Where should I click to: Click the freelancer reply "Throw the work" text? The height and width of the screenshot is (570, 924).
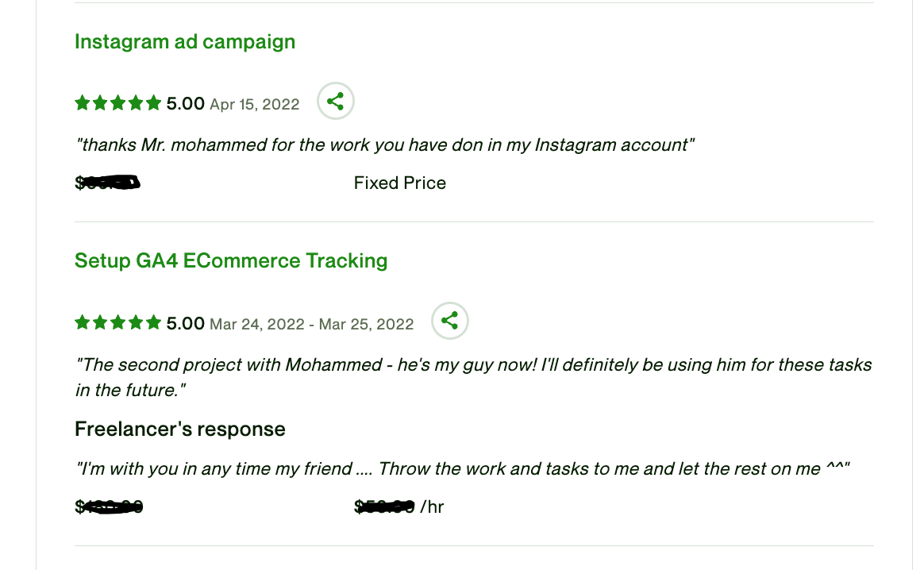pos(464,468)
